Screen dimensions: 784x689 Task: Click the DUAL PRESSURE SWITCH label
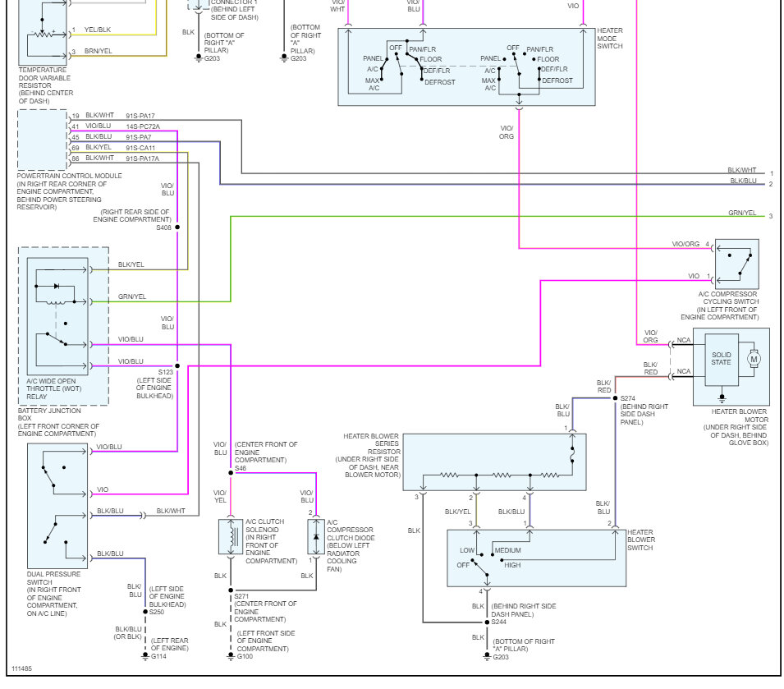point(53,578)
